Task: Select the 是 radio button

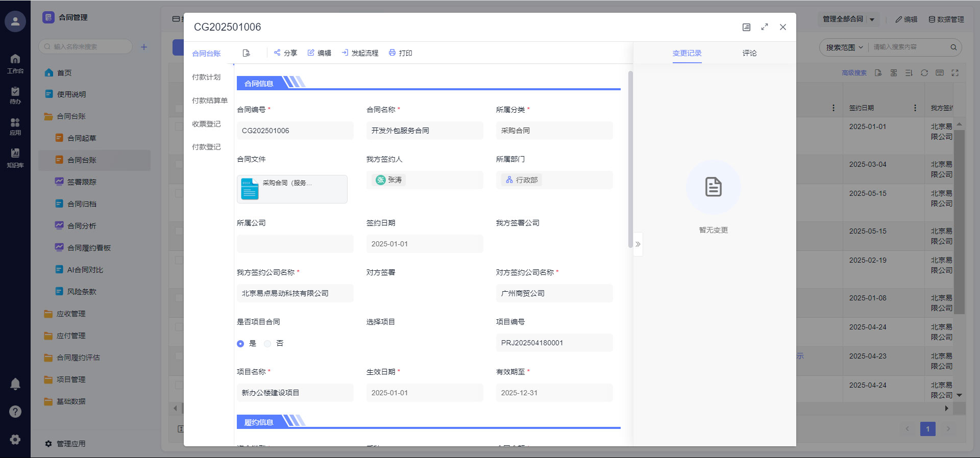Action: [240, 344]
